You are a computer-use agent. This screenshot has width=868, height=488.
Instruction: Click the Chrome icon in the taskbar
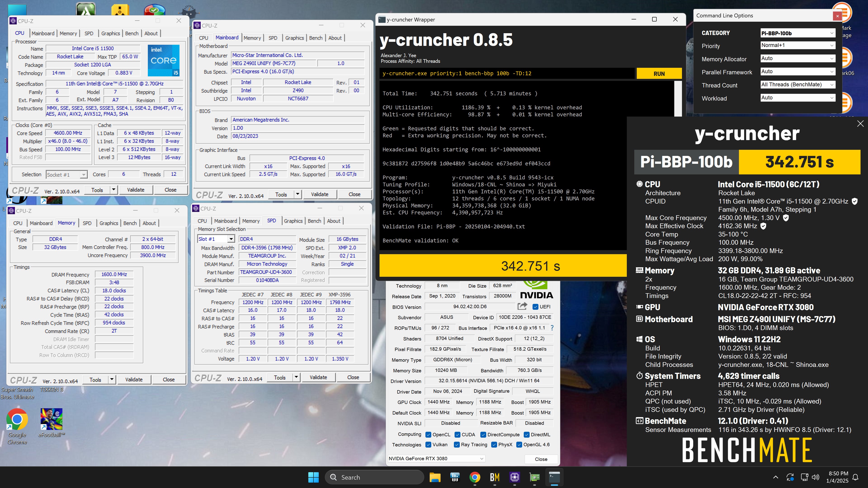point(475,477)
